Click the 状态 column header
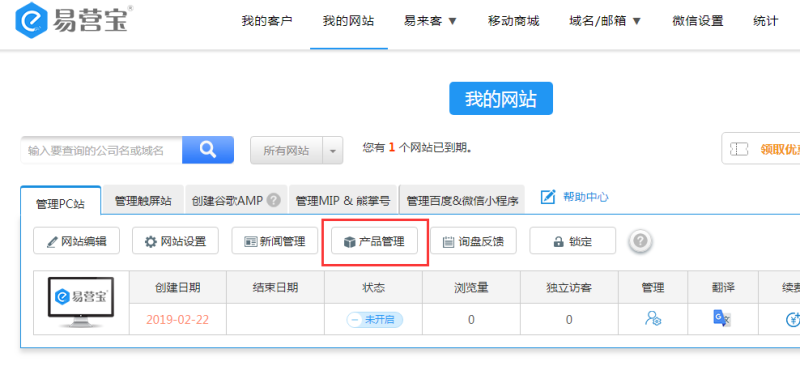Image resolution: width=800 pixels, height=366 pixels. [x=373, y=287]
